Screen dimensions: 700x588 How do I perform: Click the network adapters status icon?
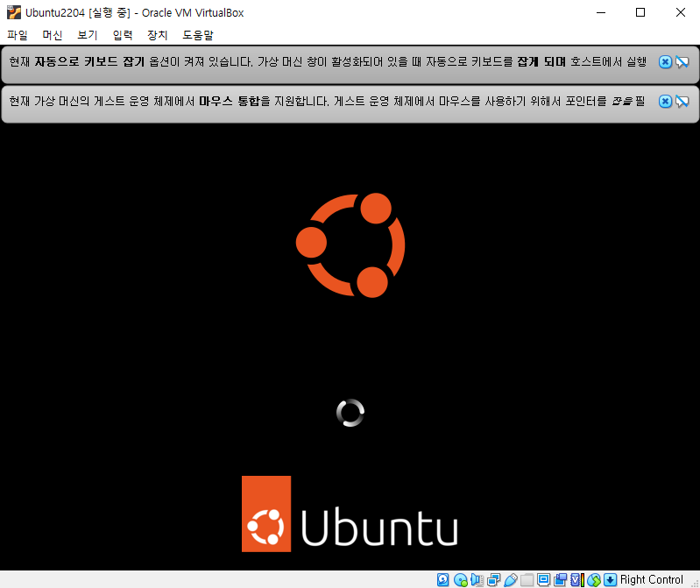[494, 579]
